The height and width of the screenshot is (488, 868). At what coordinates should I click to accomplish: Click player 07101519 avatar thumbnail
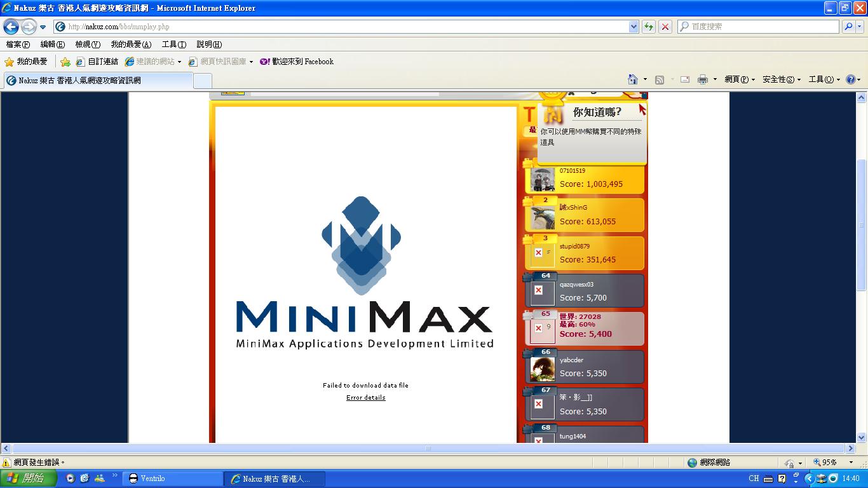tap(542, 180)
